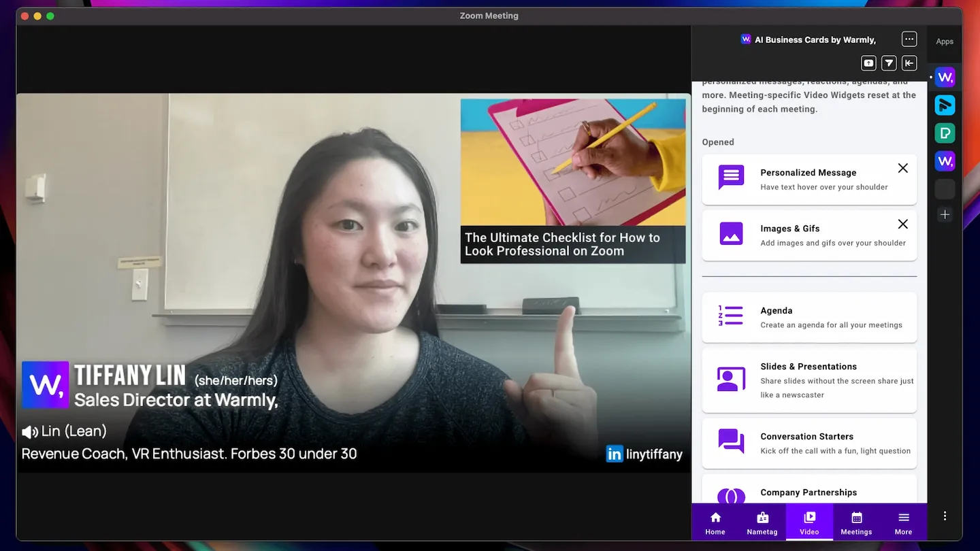Click the send arrow icon in the app header
980x551 pixels.
tap(889, 63)
